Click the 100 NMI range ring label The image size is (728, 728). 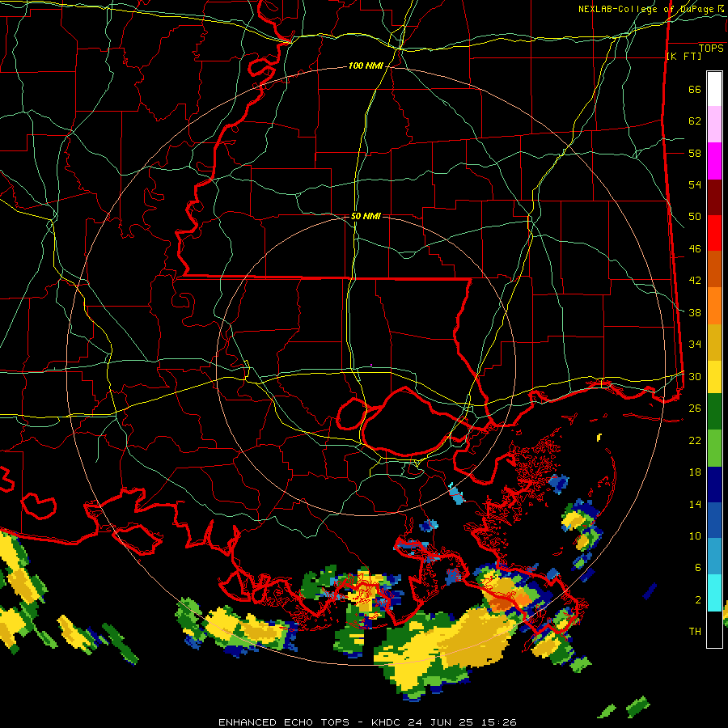(366, 66)
